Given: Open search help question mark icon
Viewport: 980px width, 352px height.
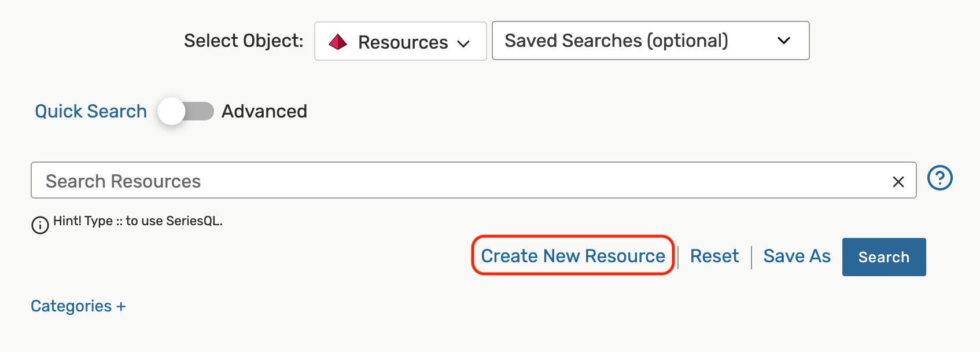Looking at the screenshot, I should coord(940,178).
